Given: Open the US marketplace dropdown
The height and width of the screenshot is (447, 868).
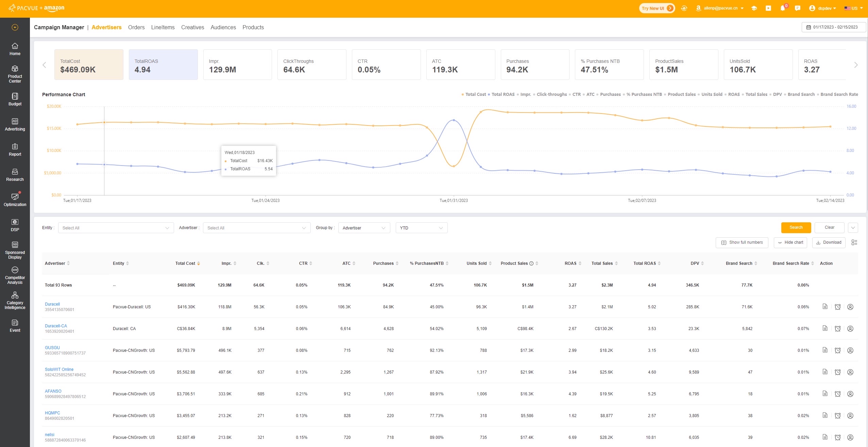Looking at the screenshot, I should tap(853, 8).
